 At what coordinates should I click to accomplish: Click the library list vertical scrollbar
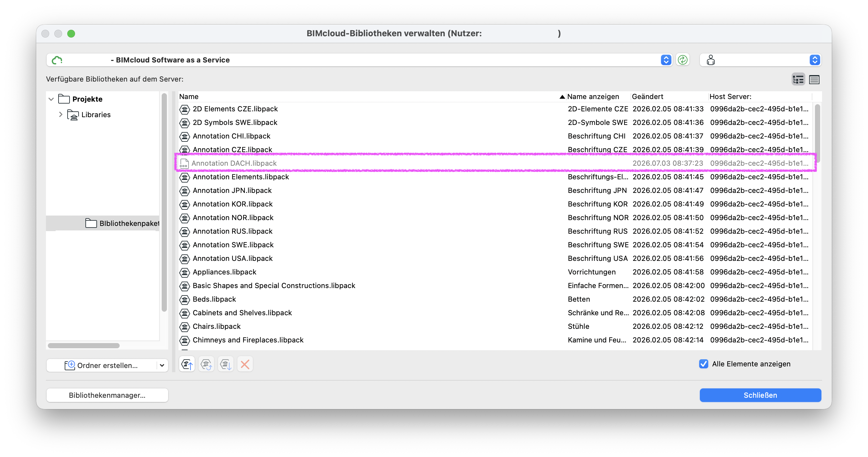[x=817, y=133]
